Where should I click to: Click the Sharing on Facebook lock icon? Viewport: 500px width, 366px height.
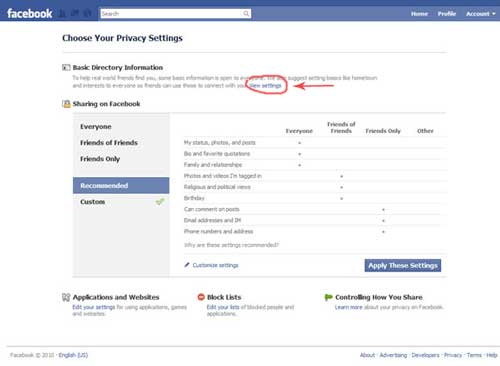[x=66, y=104]
